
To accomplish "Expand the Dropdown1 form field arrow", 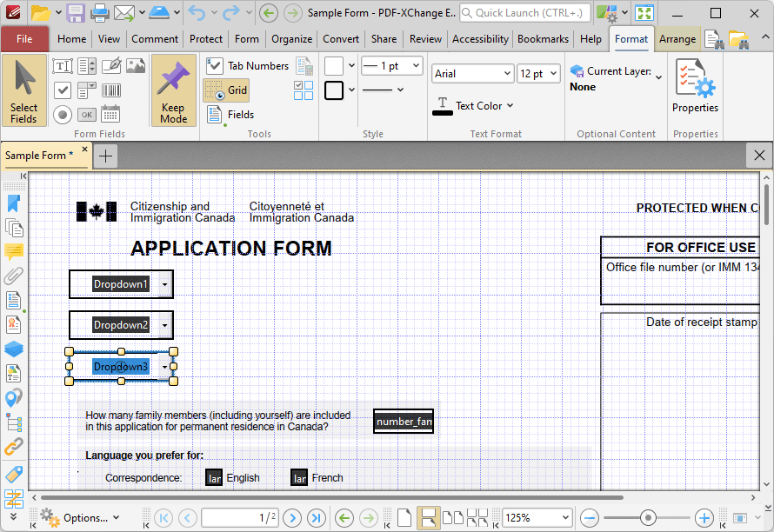I will point(165,284).
